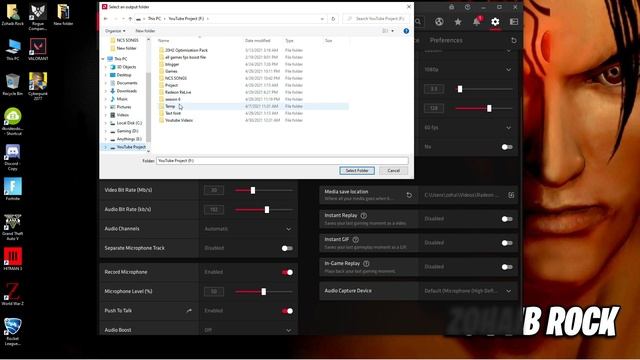Show help for Instant Replay
Image resolution: width=640 pixels, height=360 pixels.
pyautogui.click(x=364, y=216)
